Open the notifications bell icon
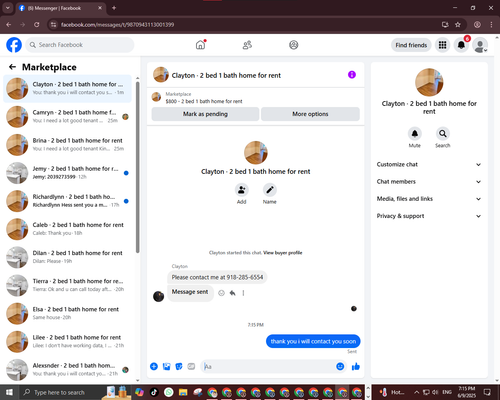This screenshot has width=500, height=400. [461, 45]
